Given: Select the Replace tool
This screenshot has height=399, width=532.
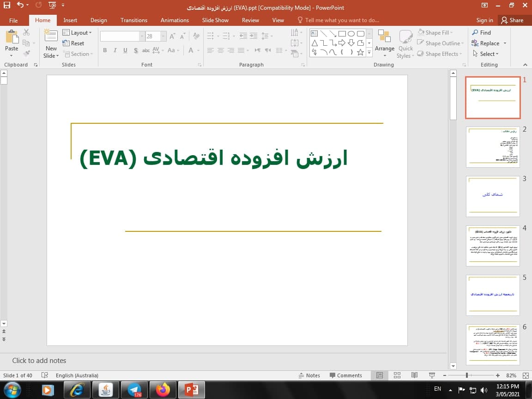Looking at the screenshot, I should (x=489, y=43).
